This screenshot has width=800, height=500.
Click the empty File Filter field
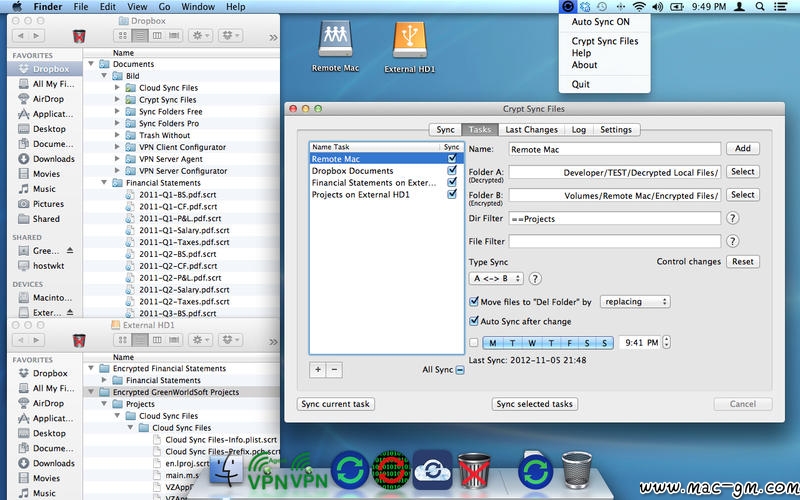tap(614, 241)
